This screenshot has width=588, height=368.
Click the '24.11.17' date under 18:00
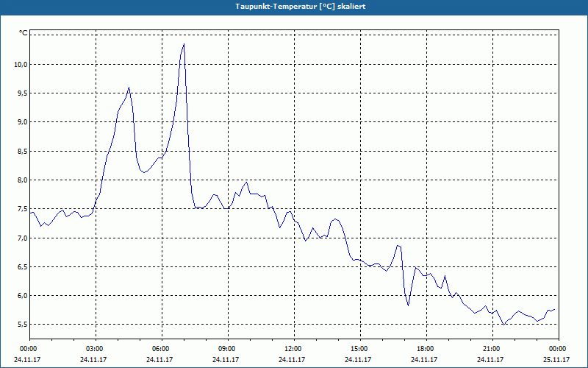(424, 360)
